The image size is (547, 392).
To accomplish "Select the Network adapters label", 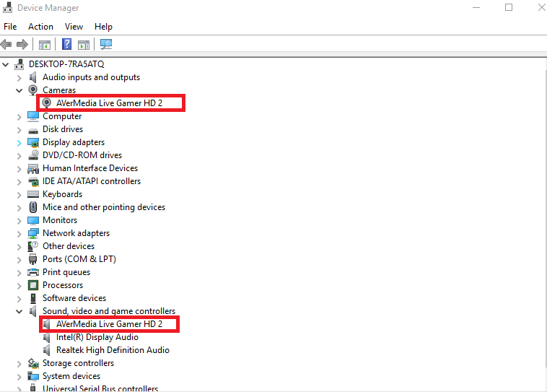I will click(x=76, y=233).
